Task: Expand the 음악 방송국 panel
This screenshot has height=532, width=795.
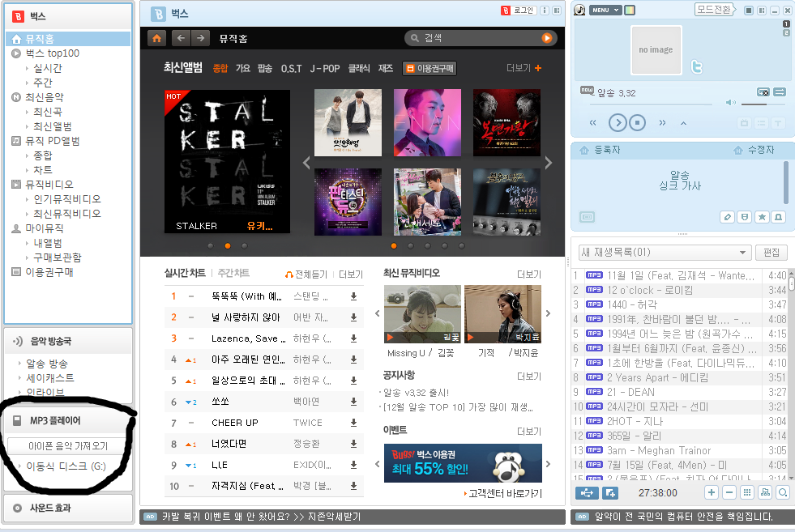Action: point(68,341)
